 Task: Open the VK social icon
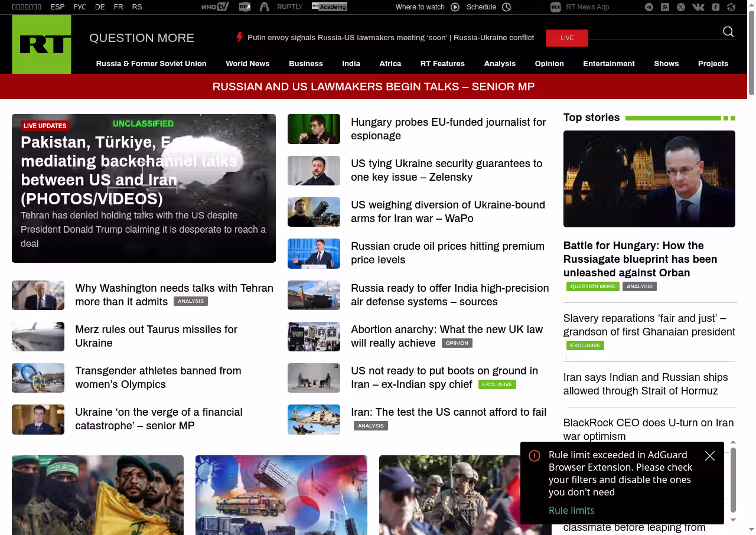click(x=698, y=7)
